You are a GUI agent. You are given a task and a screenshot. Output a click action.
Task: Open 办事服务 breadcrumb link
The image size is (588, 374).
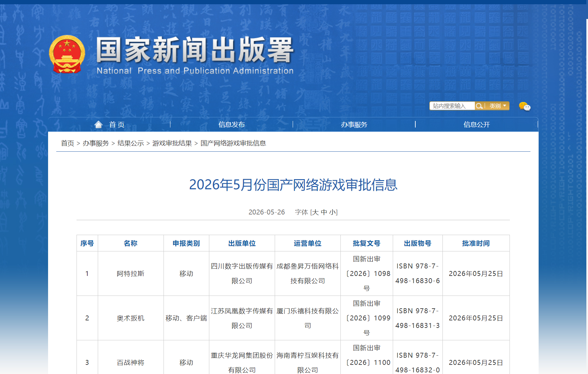[x=96, y=143]
